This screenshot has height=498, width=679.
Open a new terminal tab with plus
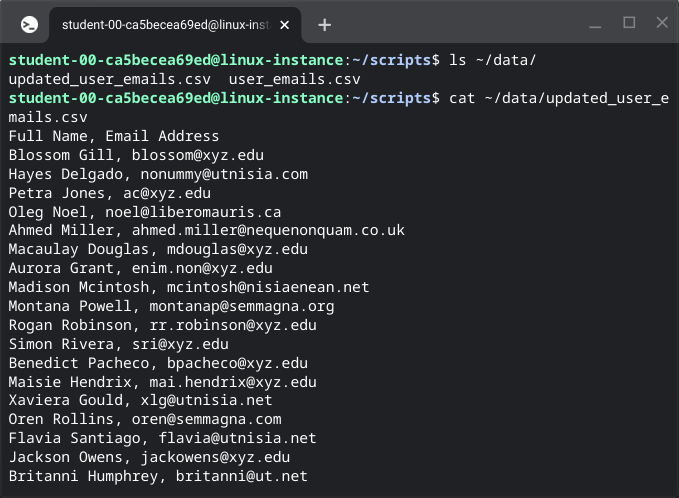[324, 25]
